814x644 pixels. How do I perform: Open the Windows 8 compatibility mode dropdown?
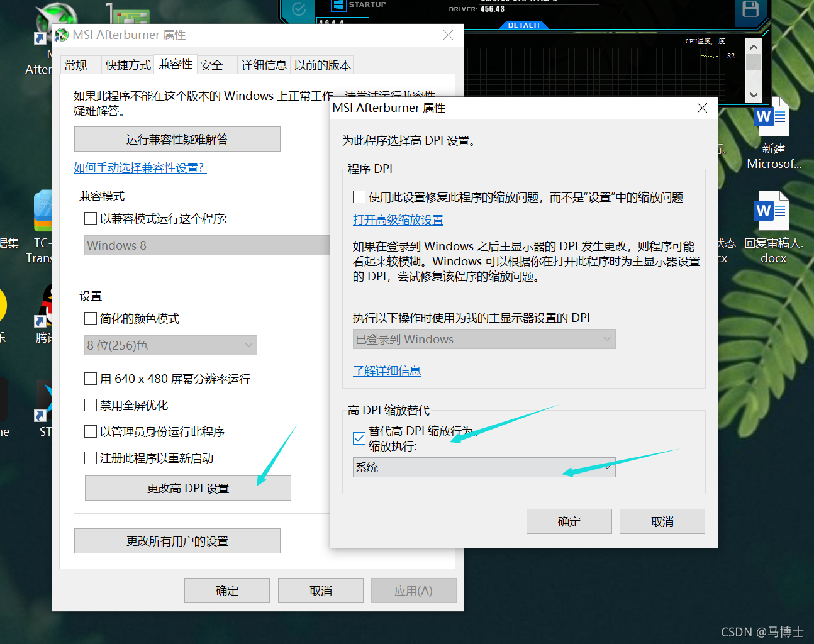tap(207, 245)
